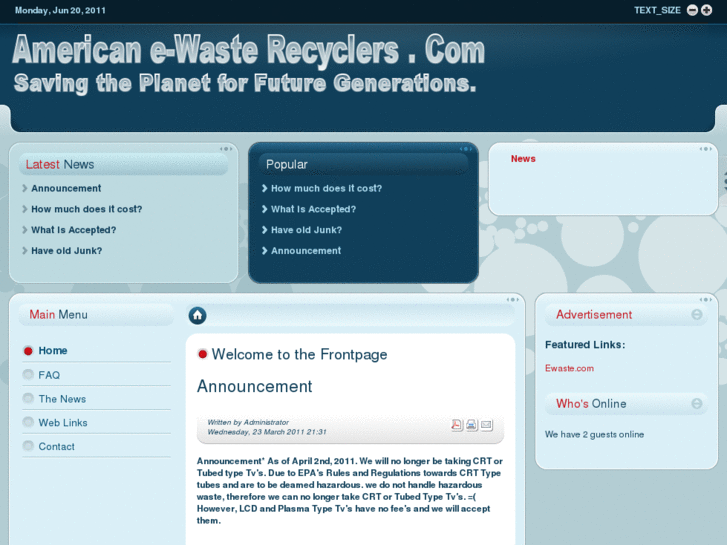Open Announcement under Latest News
The image size is (727, 545).
tap(66, 188)
